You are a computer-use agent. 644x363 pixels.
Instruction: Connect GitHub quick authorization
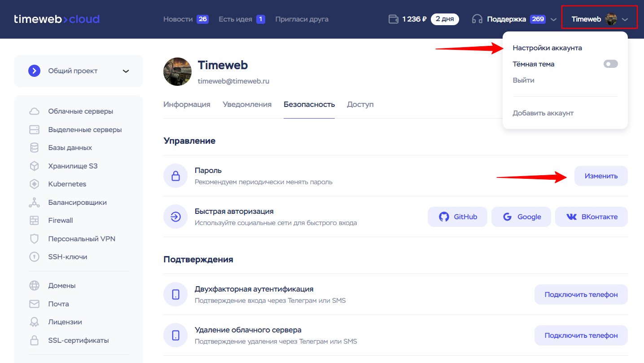(457, 217)
